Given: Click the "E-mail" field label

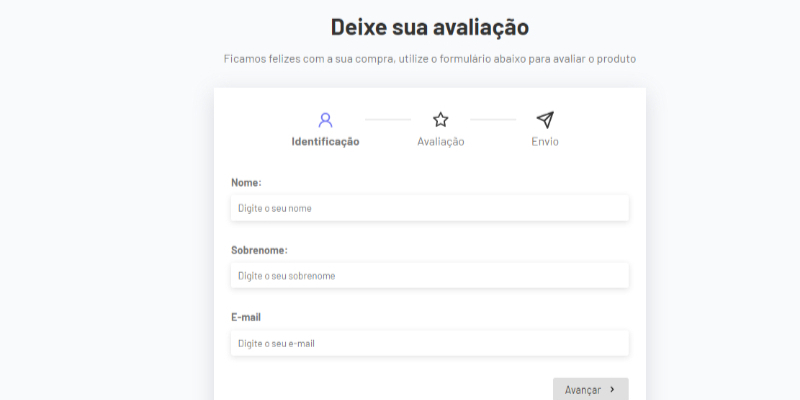Looking at the screenshot, I should click(x=246, y=317).
